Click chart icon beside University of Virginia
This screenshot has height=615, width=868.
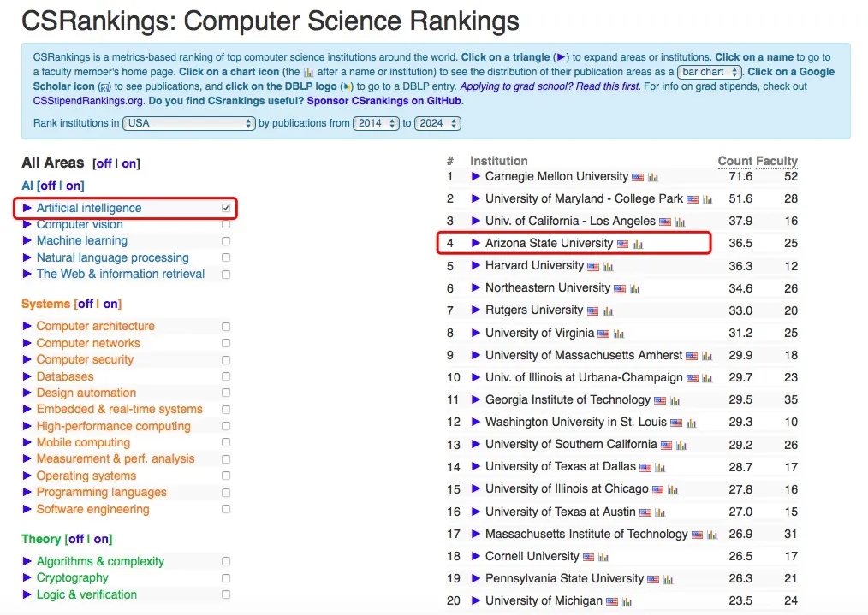(618, 334)
